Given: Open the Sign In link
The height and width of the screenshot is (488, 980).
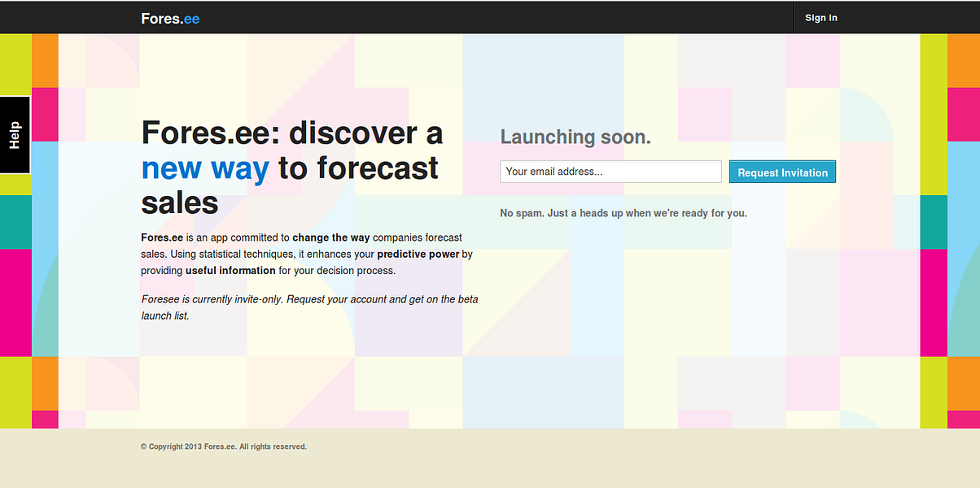Looking at the screenshot, I should (x=821, y=18).
